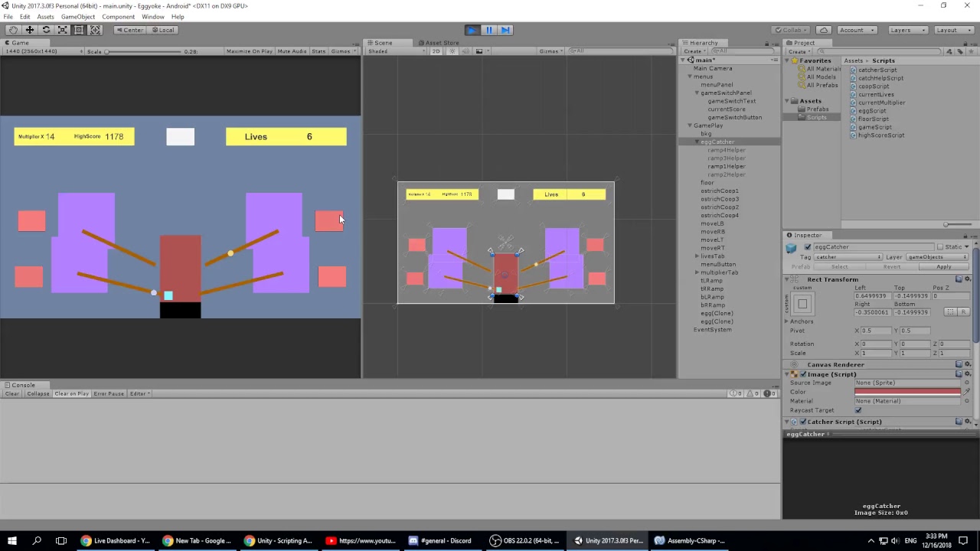Viewport: 980px width, 551px height.
Task: Click the Search by Label icon in Project
Action: (x=960, y=51)
